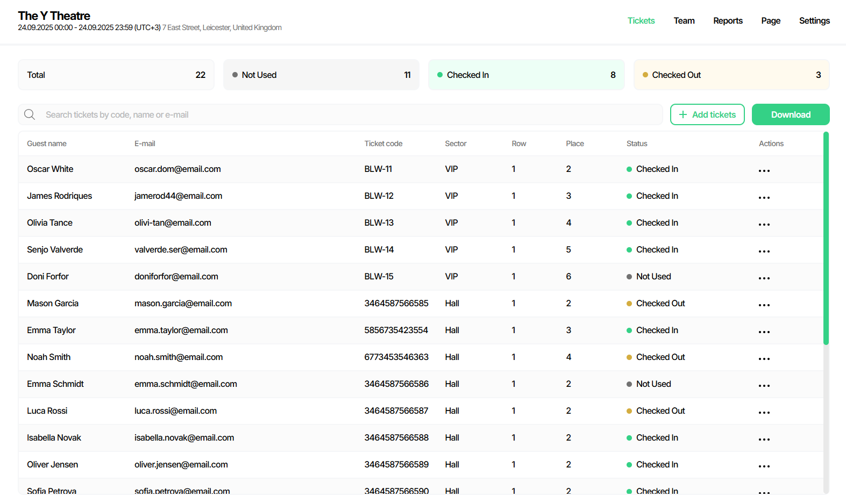Open actions menu for Doni Forfor
This screenshot has width=846, height=504.
(764, 278)
